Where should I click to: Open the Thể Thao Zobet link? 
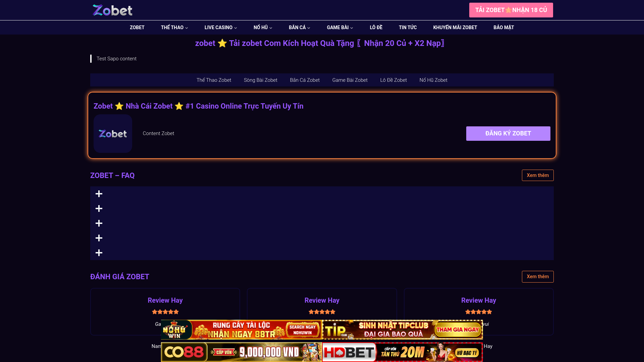[214, 80]
